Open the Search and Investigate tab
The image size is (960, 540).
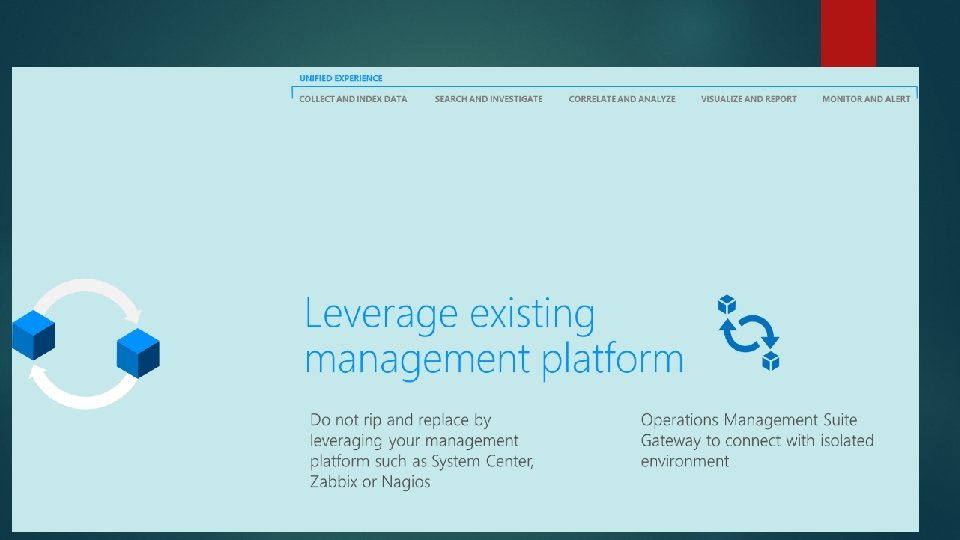click(x=489, y=99)
